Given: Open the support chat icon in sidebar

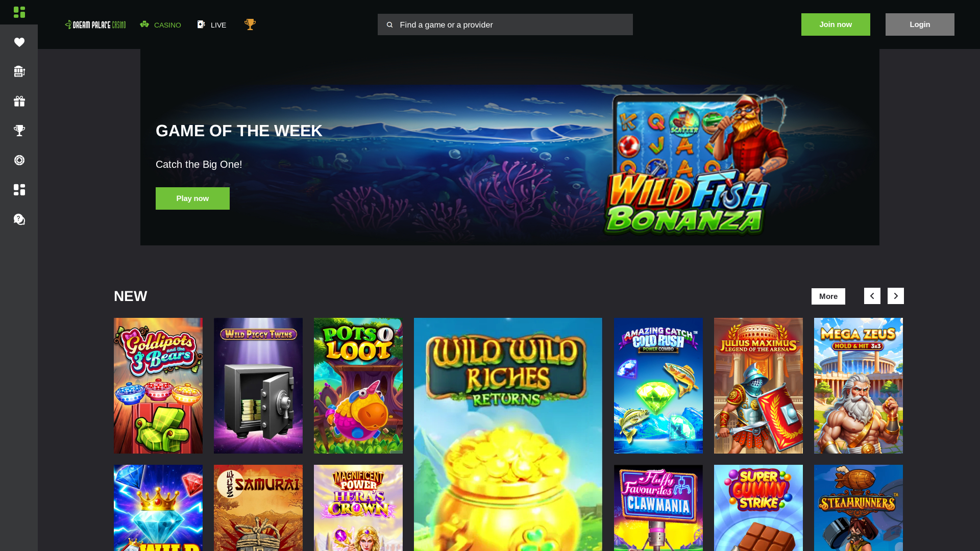Looking at the screenshot, I should coord(19,219).
